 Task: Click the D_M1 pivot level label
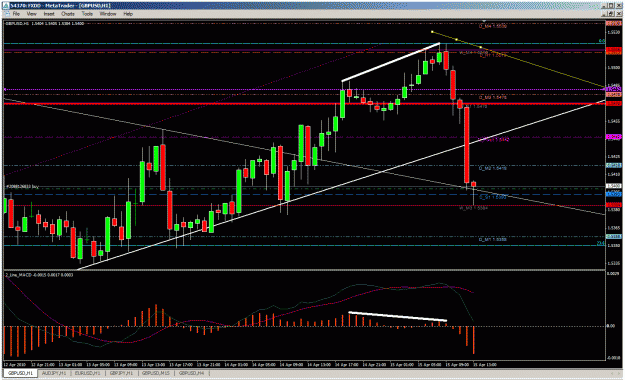click(493, 240)
